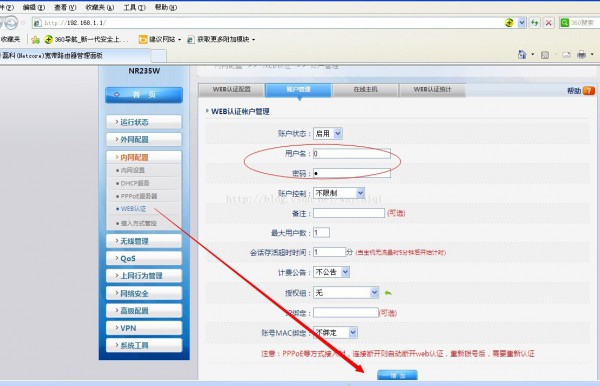
Task: Click the printer icon in toolbar
Action: [x=581, y=55]
